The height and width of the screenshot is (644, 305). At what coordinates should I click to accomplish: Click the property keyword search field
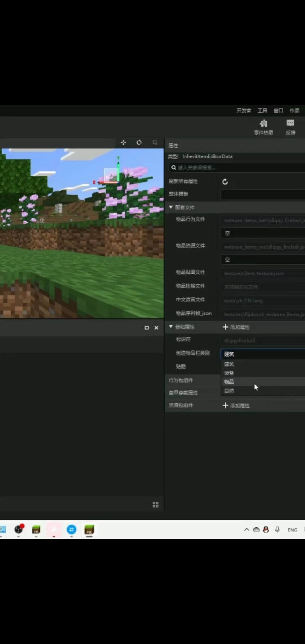click(x=237, y=168)
